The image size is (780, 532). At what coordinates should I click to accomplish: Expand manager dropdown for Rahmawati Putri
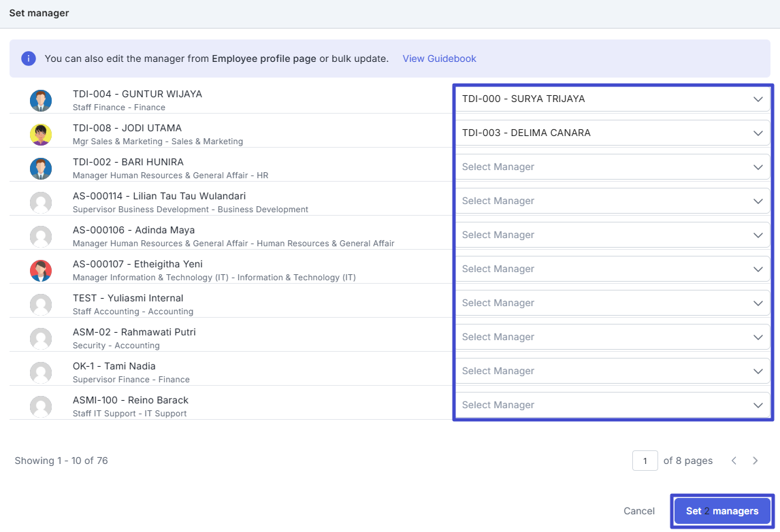(x=612, y=337)
